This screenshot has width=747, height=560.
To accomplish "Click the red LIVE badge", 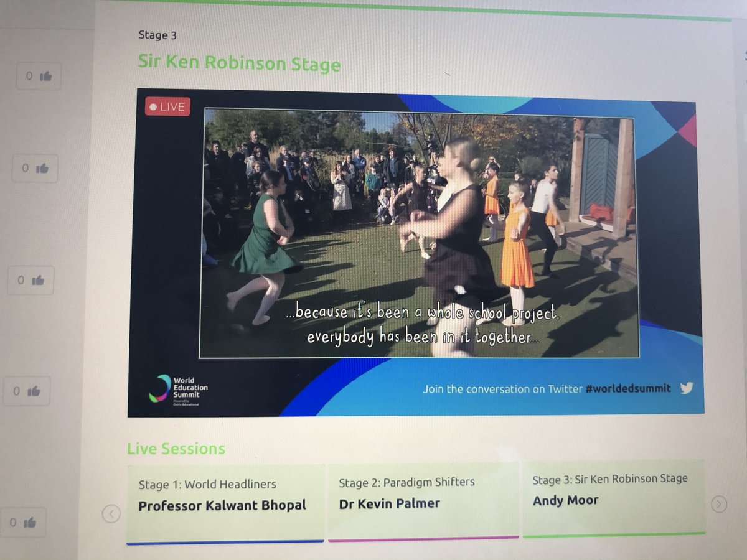I will coord(167,107).
